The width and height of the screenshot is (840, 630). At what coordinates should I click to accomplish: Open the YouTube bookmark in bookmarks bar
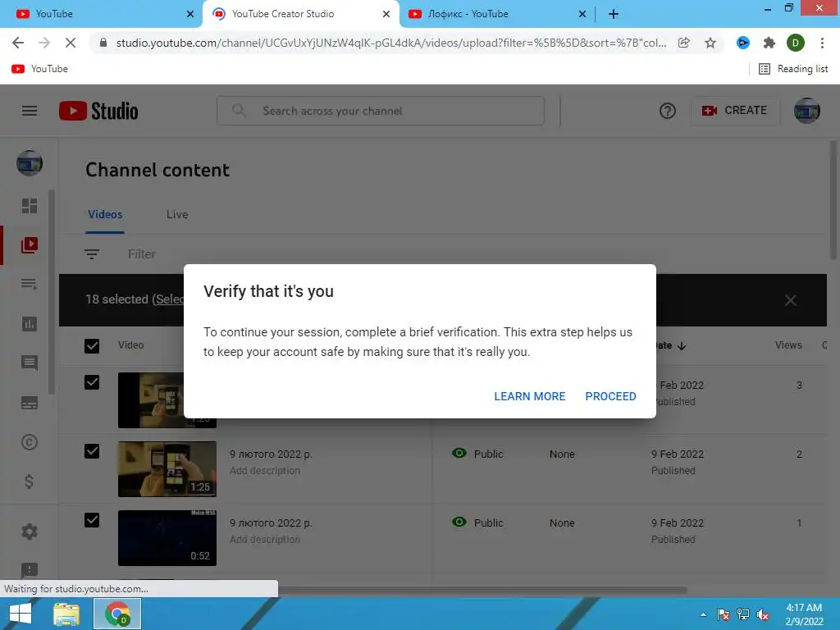point(39,69)
